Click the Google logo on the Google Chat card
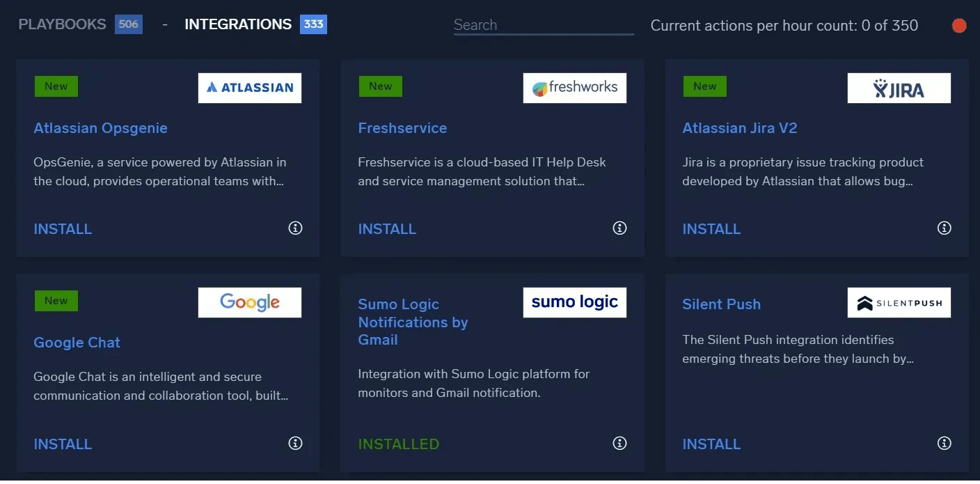This screenshot has width=980, height=484. (249, 302)
